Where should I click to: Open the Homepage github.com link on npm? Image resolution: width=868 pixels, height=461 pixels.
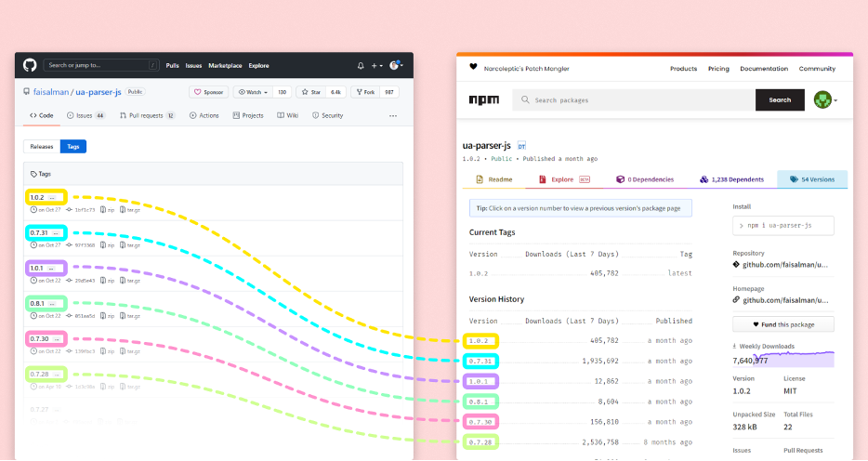(781, 300)
